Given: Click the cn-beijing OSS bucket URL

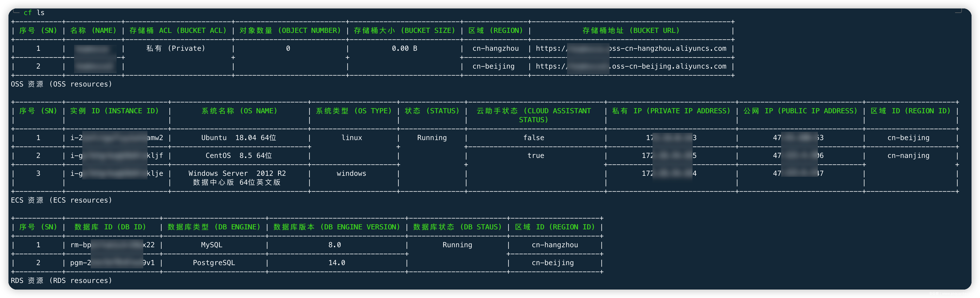Looking at the screenshot, I should coord(631,67).
